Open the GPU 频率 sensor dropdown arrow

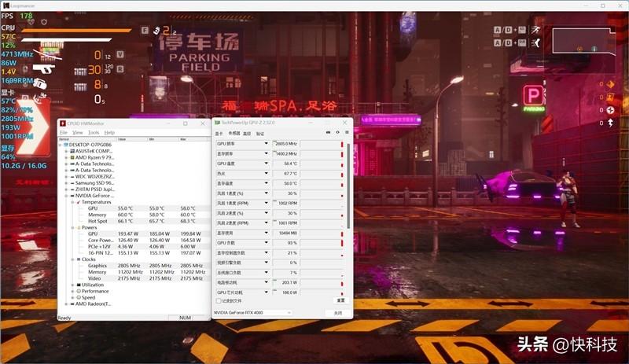click(267, 144)
